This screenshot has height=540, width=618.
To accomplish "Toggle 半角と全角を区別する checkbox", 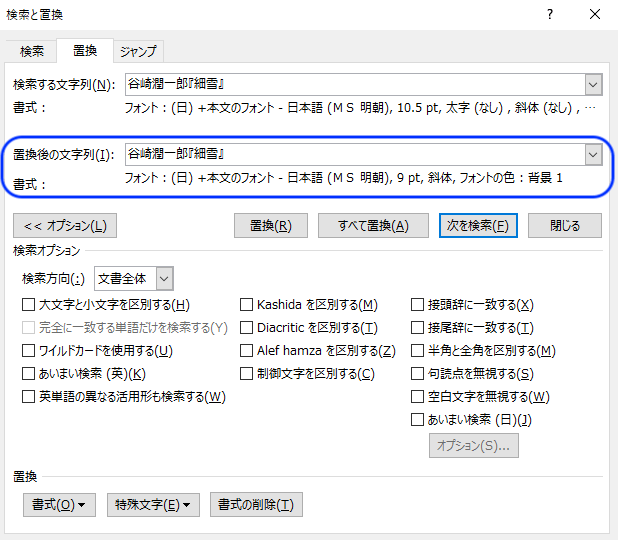I will pos(418,351).
